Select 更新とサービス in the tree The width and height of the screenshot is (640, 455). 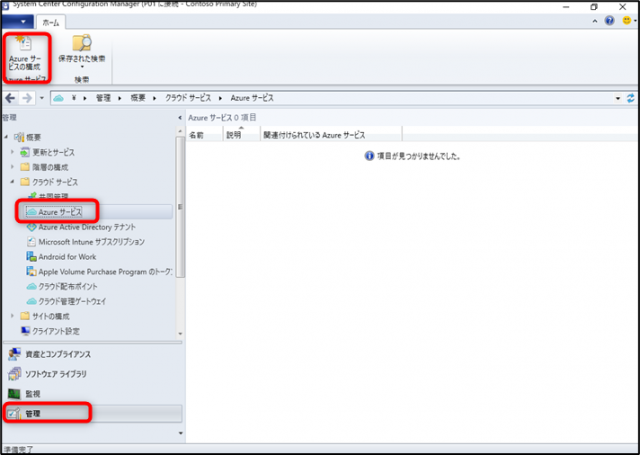(53, 152)
